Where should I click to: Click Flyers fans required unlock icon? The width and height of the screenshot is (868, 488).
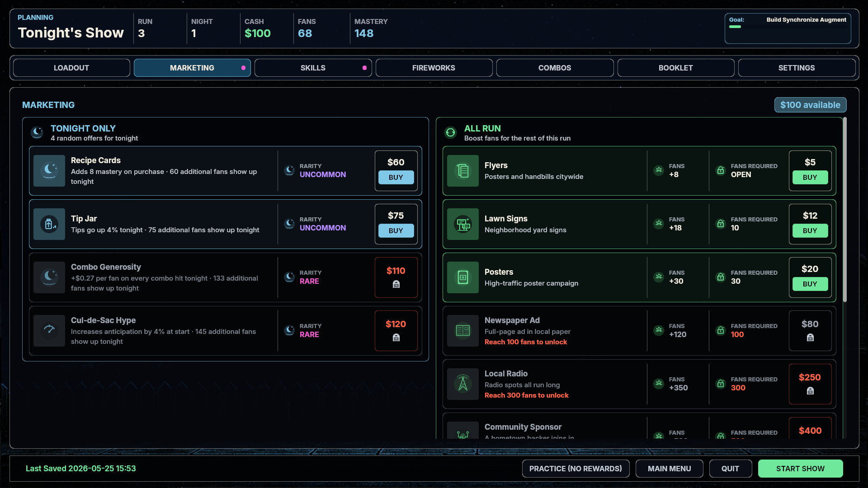click(721, 170)
